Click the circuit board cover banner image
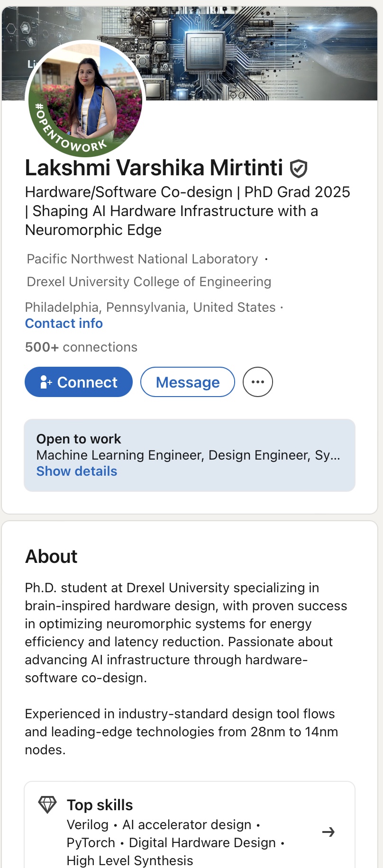383x868 pixels. 261,52
